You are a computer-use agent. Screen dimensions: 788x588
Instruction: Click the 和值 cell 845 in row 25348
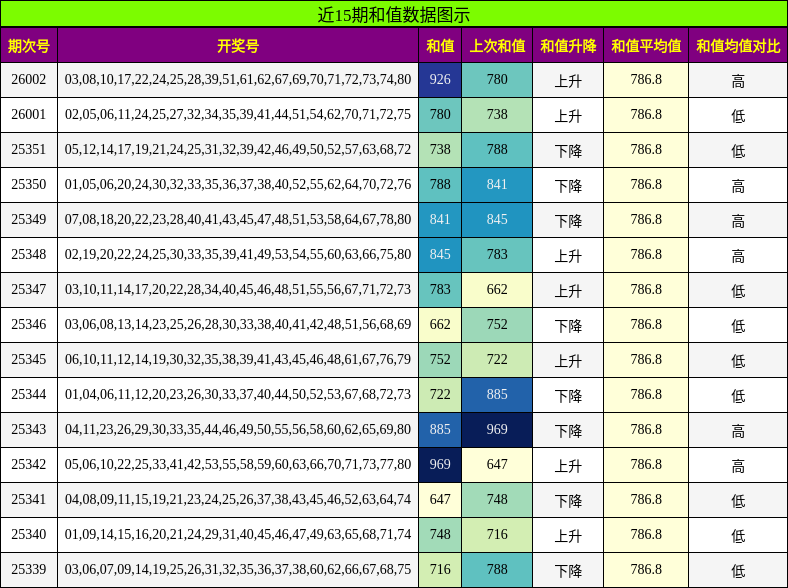click(440, 254)
